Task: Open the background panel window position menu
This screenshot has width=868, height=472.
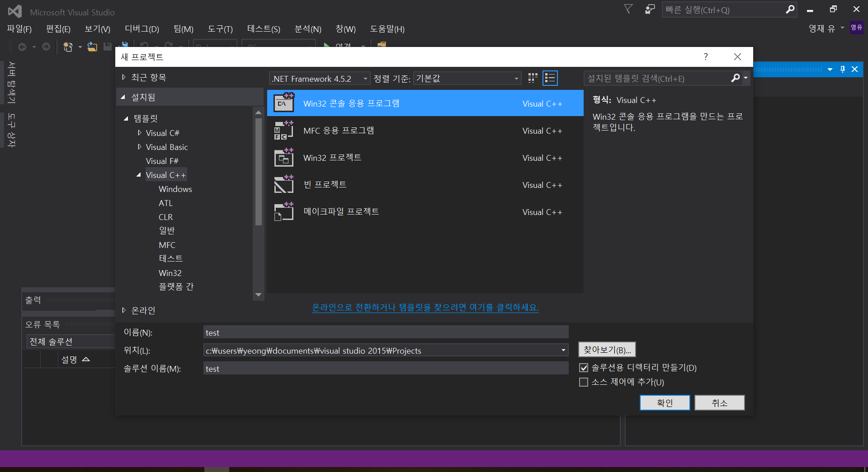Action: click(830, 69)
